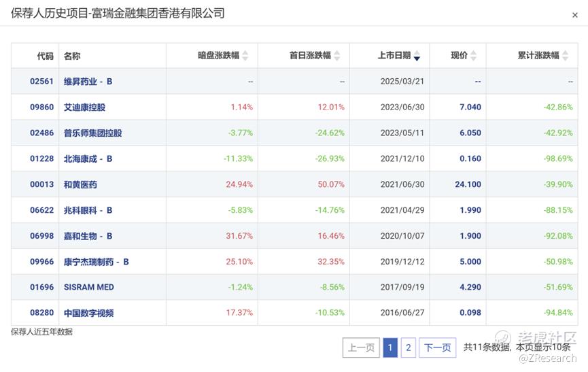Image resolution: width=588 pixels, height=372 pixels.
Task: Sort by 累计涨跌幅 column arrows
Action: coord(565,56)
